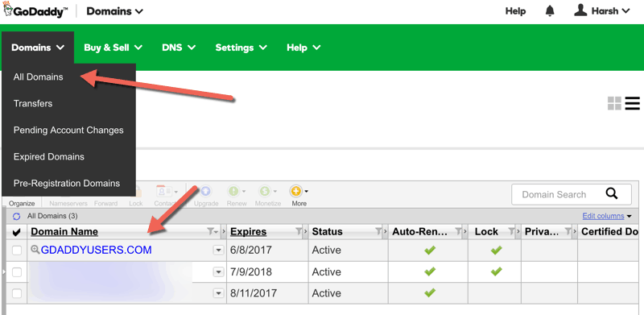
Task: Expand the Harsh account dropdown
Action: point(601,11)
